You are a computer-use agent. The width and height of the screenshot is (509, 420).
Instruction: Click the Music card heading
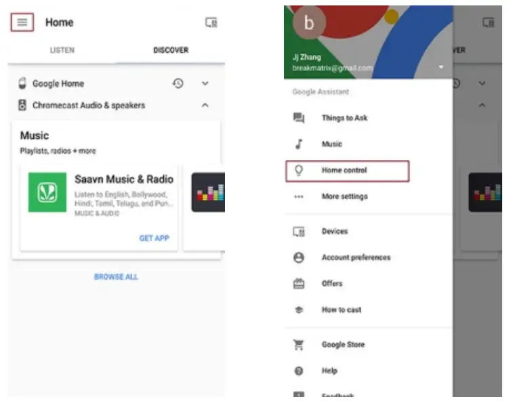(x=35, y=135)
